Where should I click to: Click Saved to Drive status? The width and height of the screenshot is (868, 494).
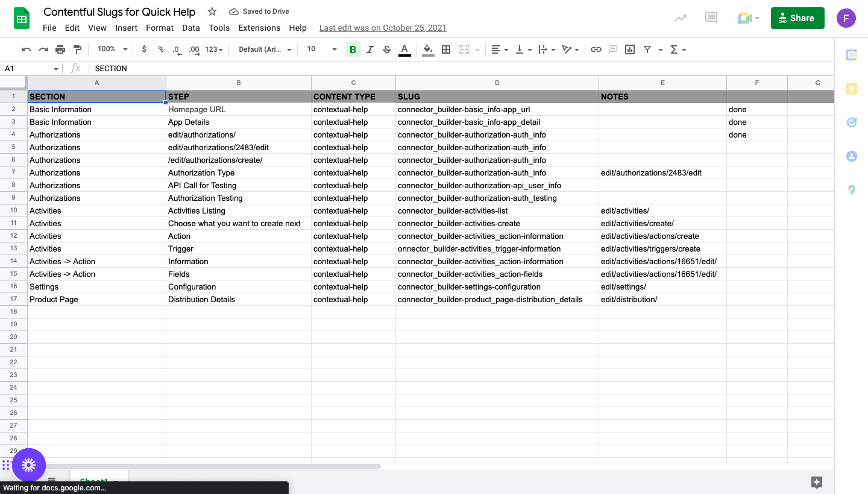[x=259, y=11]
